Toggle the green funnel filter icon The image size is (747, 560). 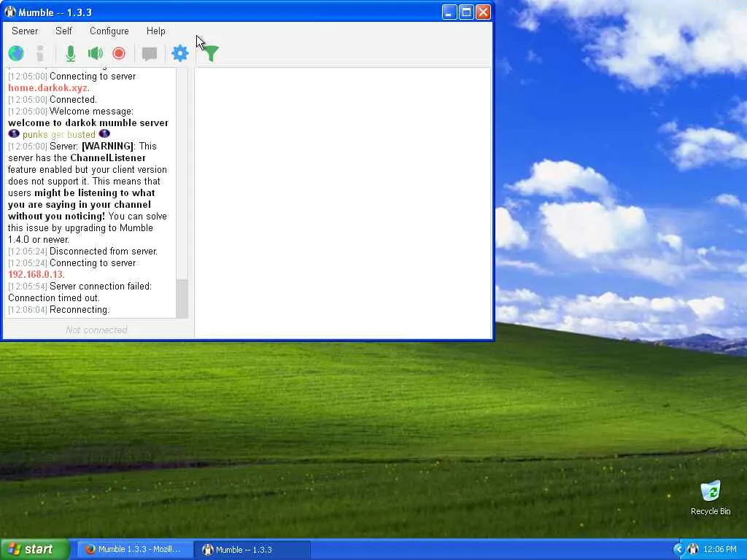(x=211, y=53)
